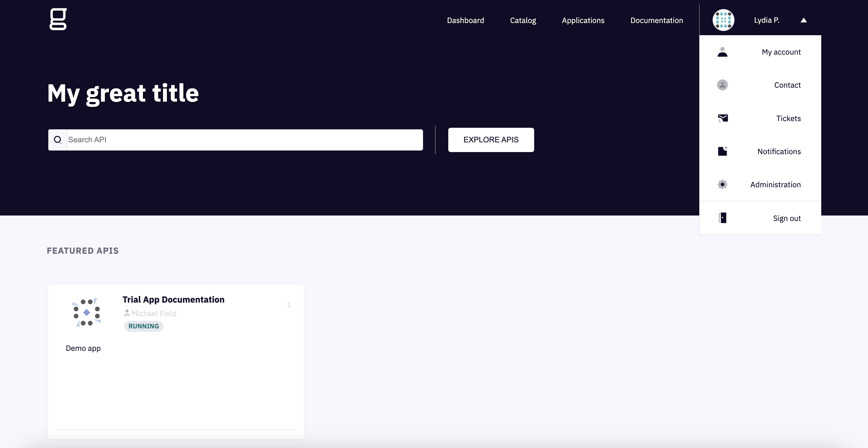Open the Documentation nav link
Image resolution: width=868 pixels, height=448 pixels.
click(656, 21)
